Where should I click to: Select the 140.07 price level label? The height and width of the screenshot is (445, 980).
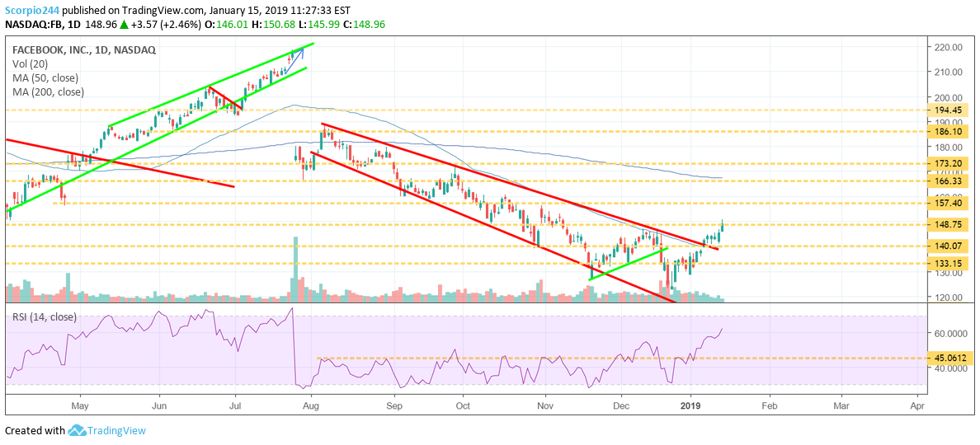(949, 246)
